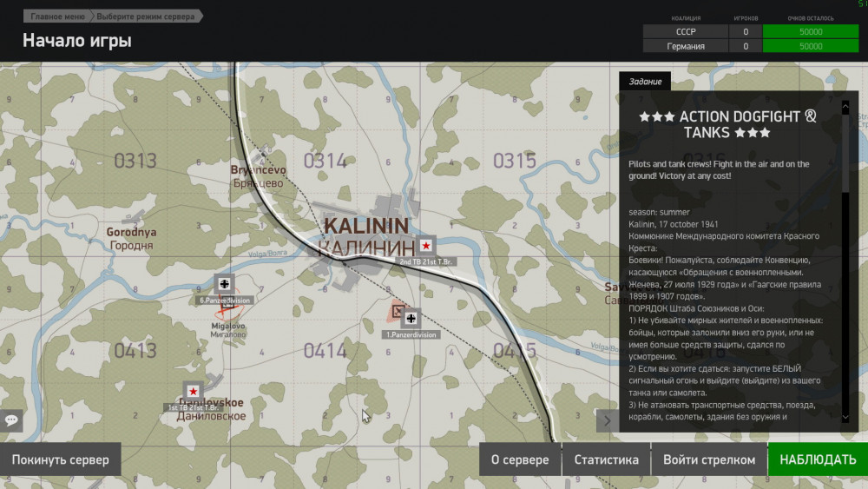Screen dimensions: 868x489
Task: Select the Германия coalition row
Action: (x=751, y=46)
